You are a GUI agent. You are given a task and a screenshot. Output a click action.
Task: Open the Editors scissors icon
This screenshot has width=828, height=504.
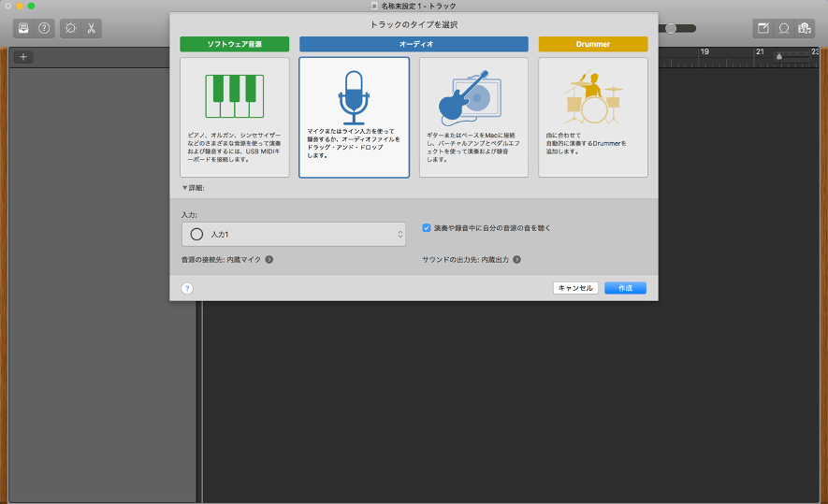[92, 28]
